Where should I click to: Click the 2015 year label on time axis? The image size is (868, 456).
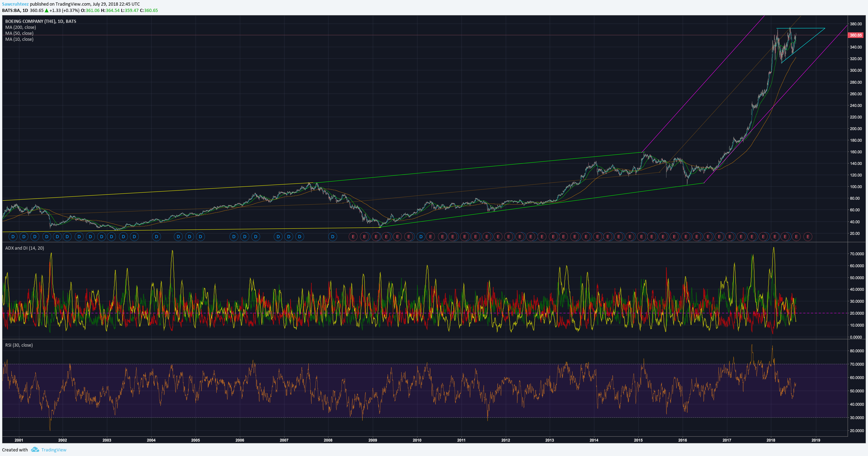tap(638, 440)
